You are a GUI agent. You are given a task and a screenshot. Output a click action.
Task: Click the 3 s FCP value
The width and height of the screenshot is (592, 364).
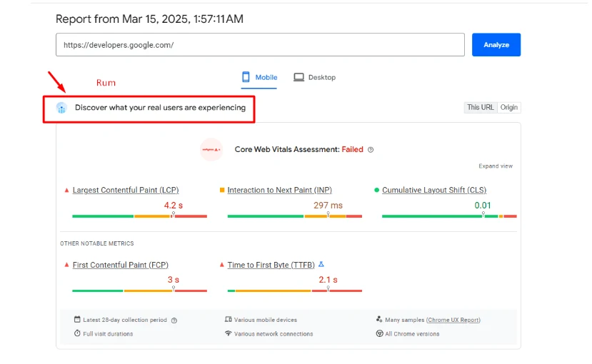click(174, 280)
